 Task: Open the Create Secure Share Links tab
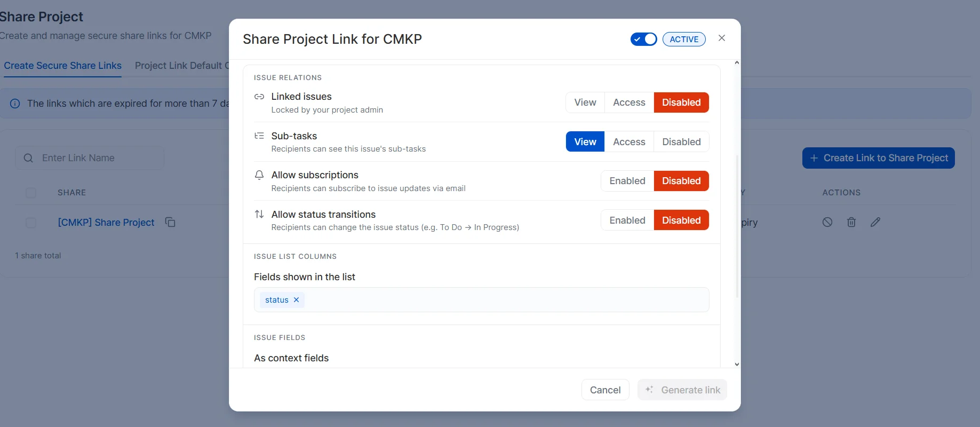(x=63, y=66)
